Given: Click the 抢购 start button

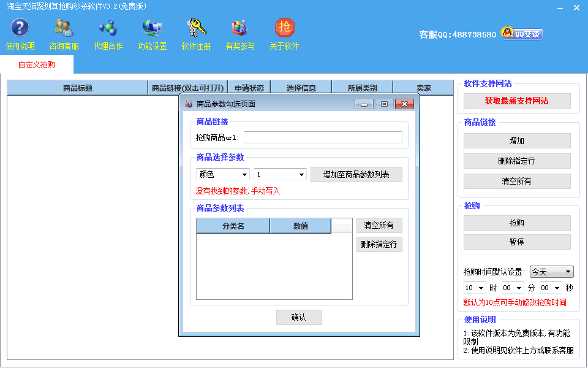Looking at the screenshot, I should 516,223.
